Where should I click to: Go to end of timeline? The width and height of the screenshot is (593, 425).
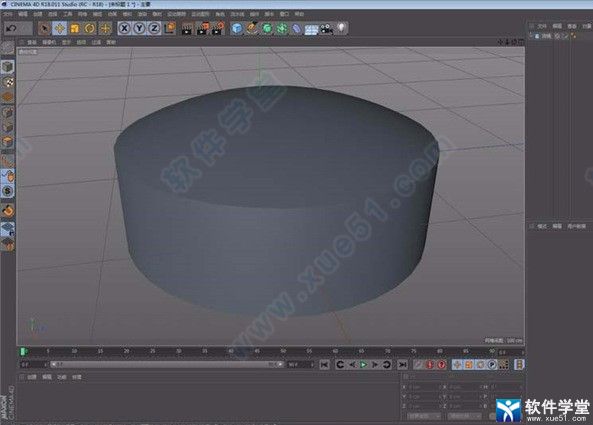click(x=402, y=365)
